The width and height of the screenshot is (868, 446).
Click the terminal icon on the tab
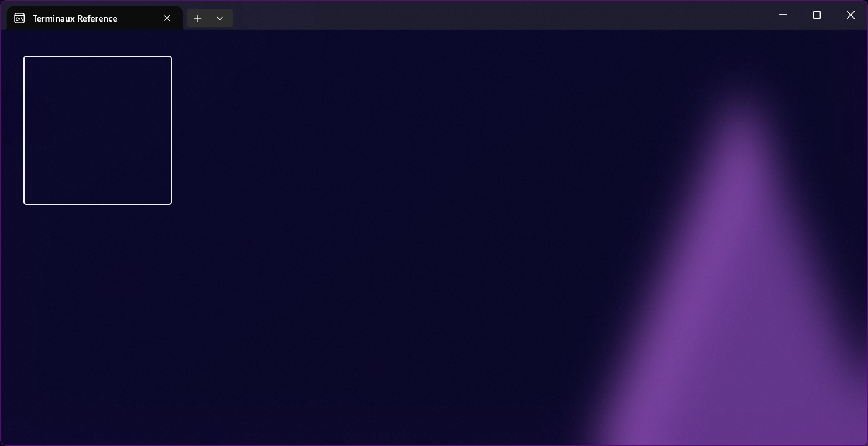pyautogui.click(x=19, y=18)
